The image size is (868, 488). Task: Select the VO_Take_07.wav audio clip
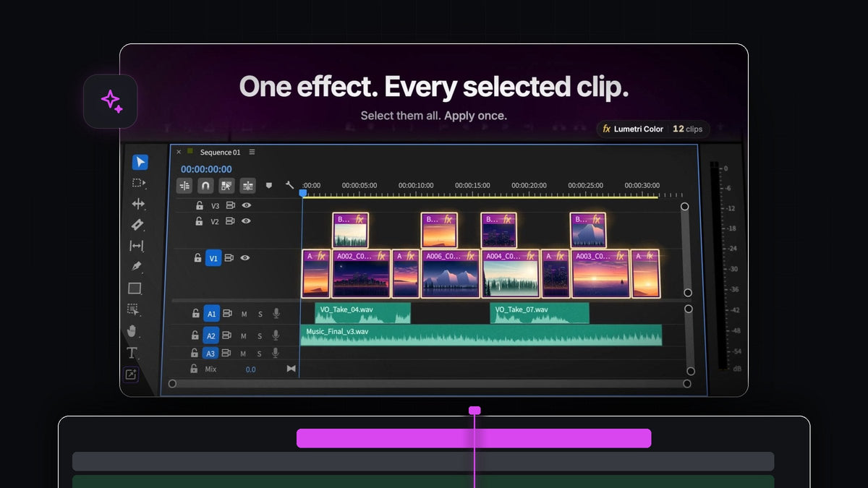[540, 313]
